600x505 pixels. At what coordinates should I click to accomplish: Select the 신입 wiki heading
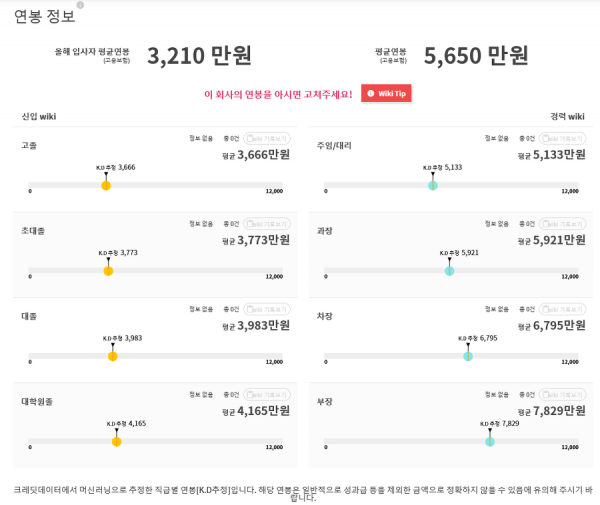click(x=39, y=116)
